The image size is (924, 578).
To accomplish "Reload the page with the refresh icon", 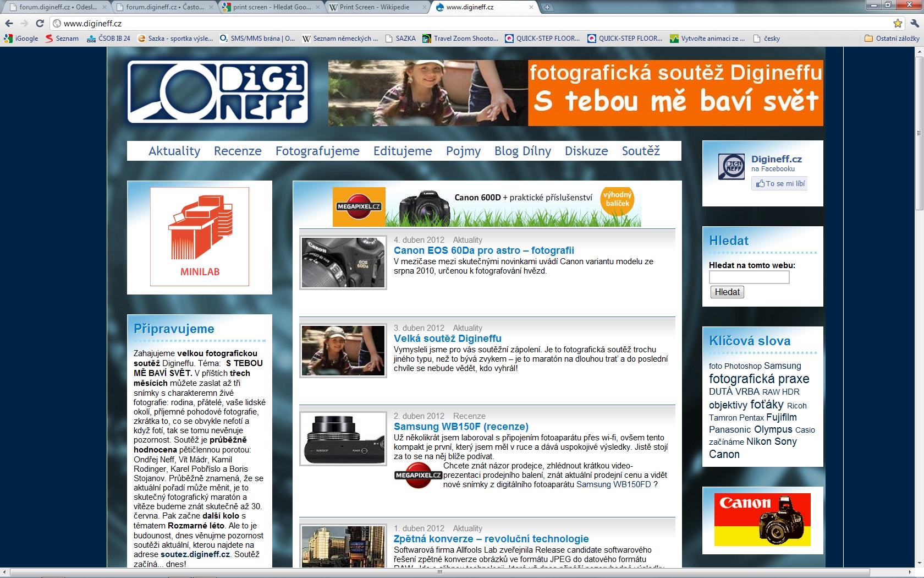I will tap(40, 23).
